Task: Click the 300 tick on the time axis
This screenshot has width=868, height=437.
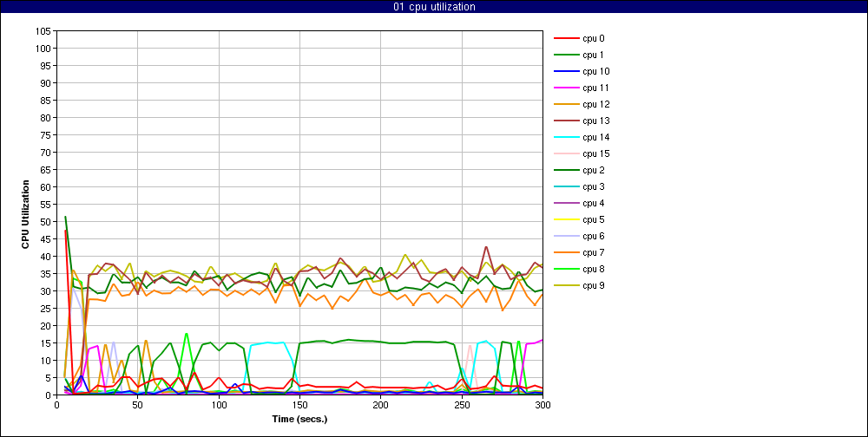Action: 542,405
